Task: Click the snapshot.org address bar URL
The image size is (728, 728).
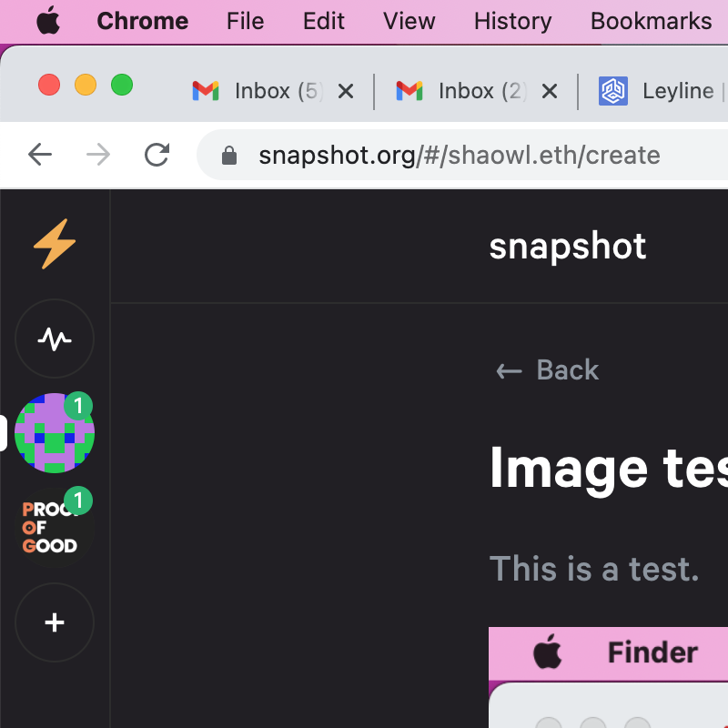Action: pos(459,155)
